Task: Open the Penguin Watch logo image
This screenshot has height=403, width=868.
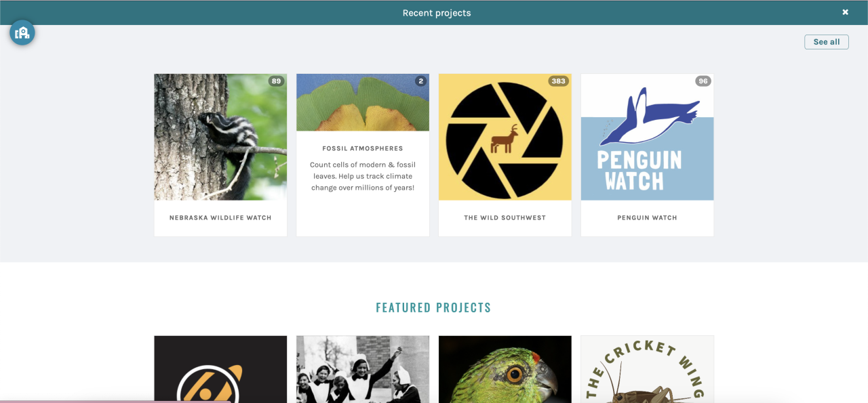Action: pyautogui.click(x=648, y=137)
